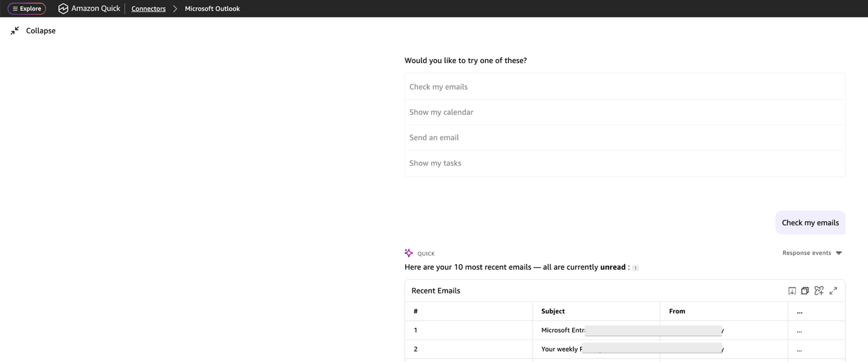This screenshot has width=868, height=362.
Task: Expand the Response events dropdown
Action: (812, 253)
